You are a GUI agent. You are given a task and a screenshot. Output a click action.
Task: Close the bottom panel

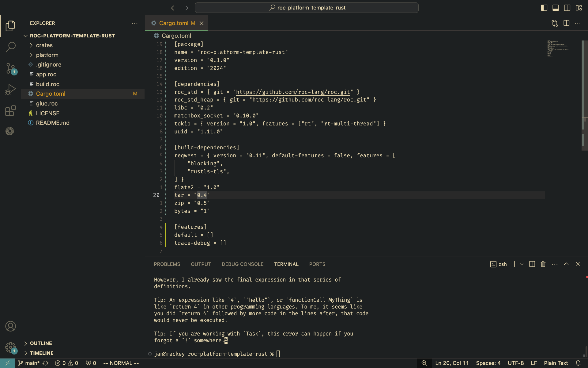(578, 264)
